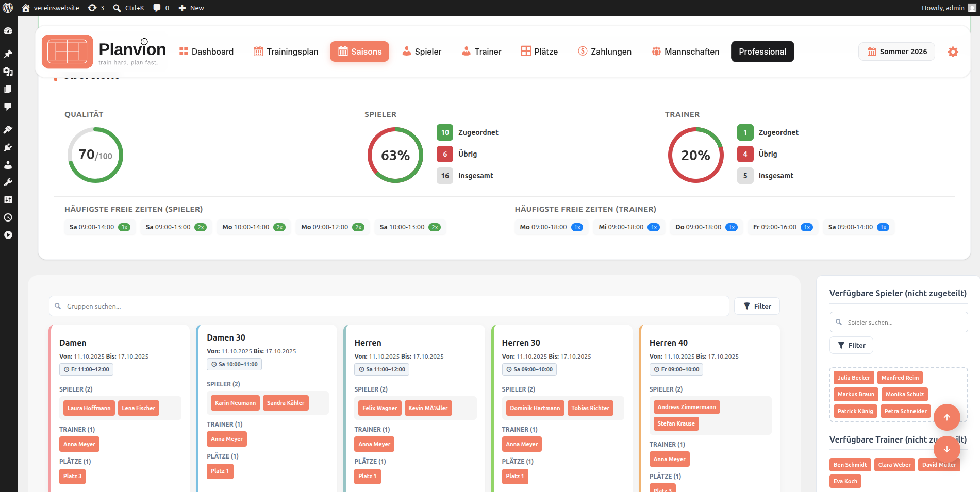The image size is (980, 492).
Task: Click the 'Sa 11:00–12:00' time badge in Herren
Action: click(381, 369)
